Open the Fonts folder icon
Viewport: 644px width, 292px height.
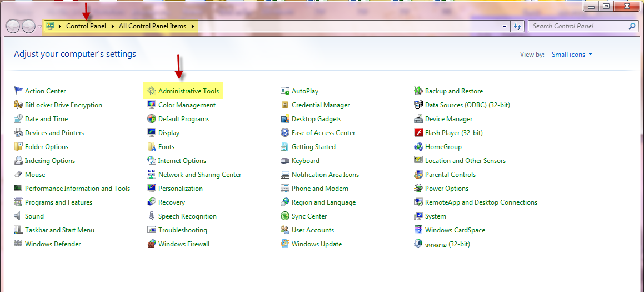tap(152, 147)
